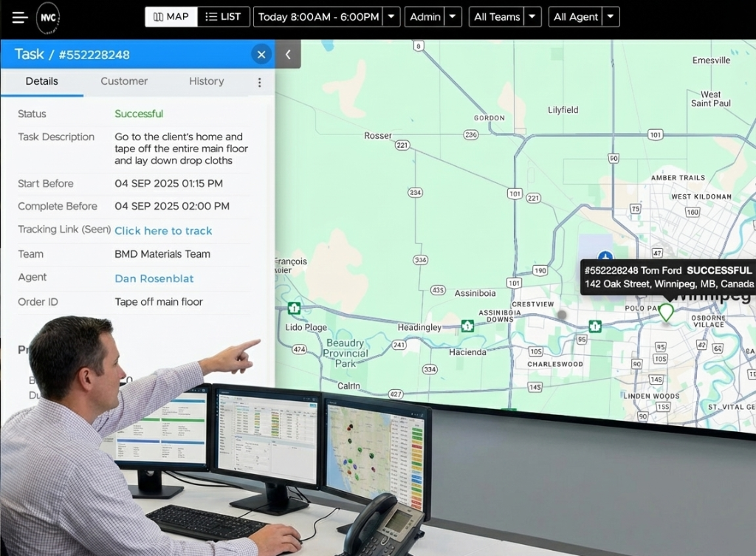Expand the Admin role dropdown
This screenshot has width=756, height=556.
click(454, 16)
